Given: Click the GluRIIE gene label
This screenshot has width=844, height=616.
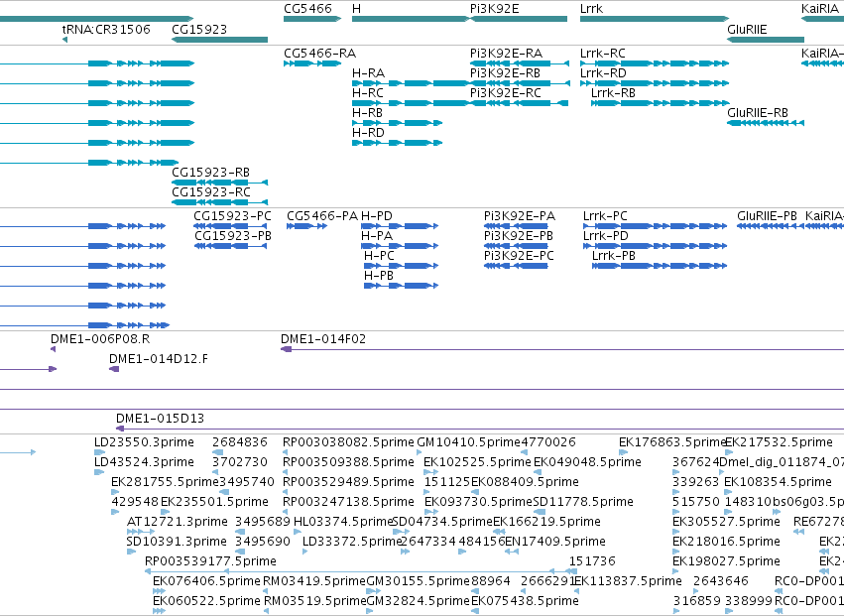Looking at the screenshot, I should coord(747,29).
